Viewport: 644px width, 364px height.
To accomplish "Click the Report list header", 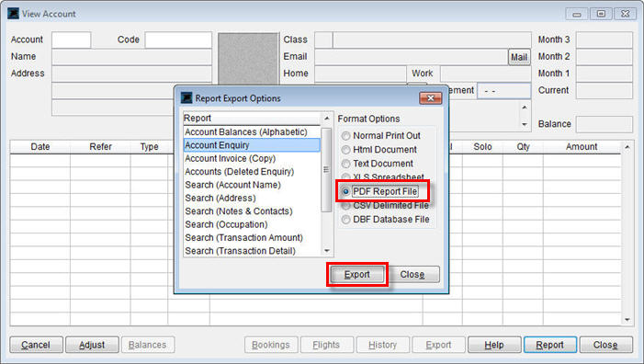I will click(x=252, y=119).
